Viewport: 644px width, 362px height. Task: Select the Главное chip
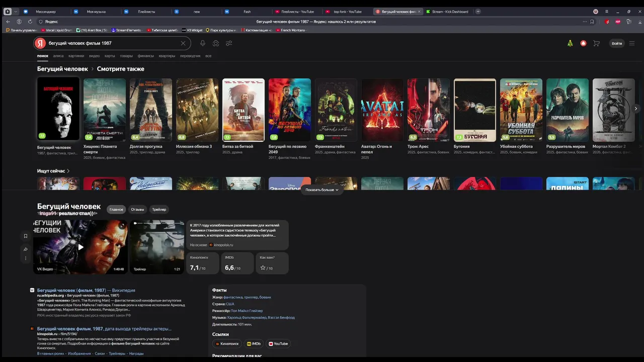click(116, 209)
